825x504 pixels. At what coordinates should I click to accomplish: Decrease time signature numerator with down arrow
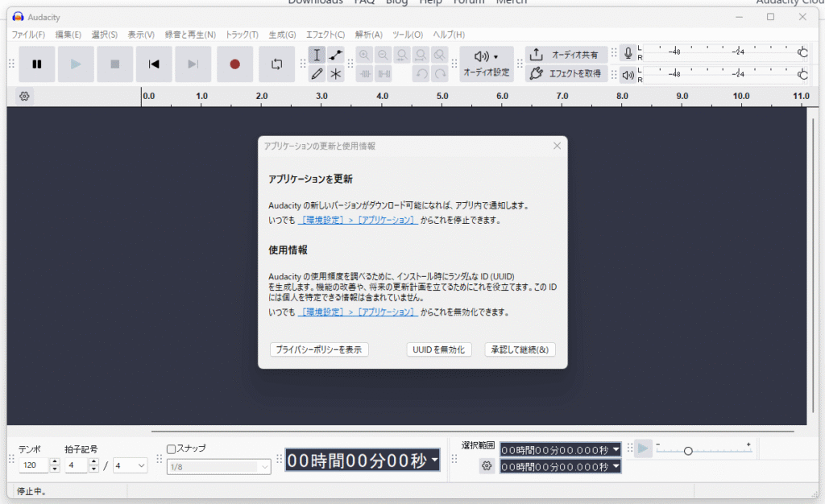tap(93, 469)
